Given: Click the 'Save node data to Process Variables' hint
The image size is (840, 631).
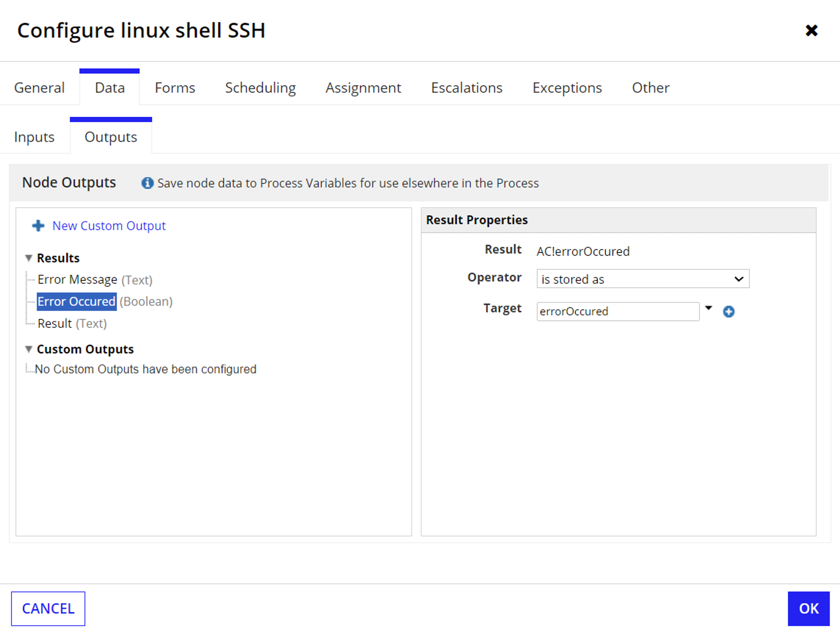Looking at the screenshot, I should (348, 183).
